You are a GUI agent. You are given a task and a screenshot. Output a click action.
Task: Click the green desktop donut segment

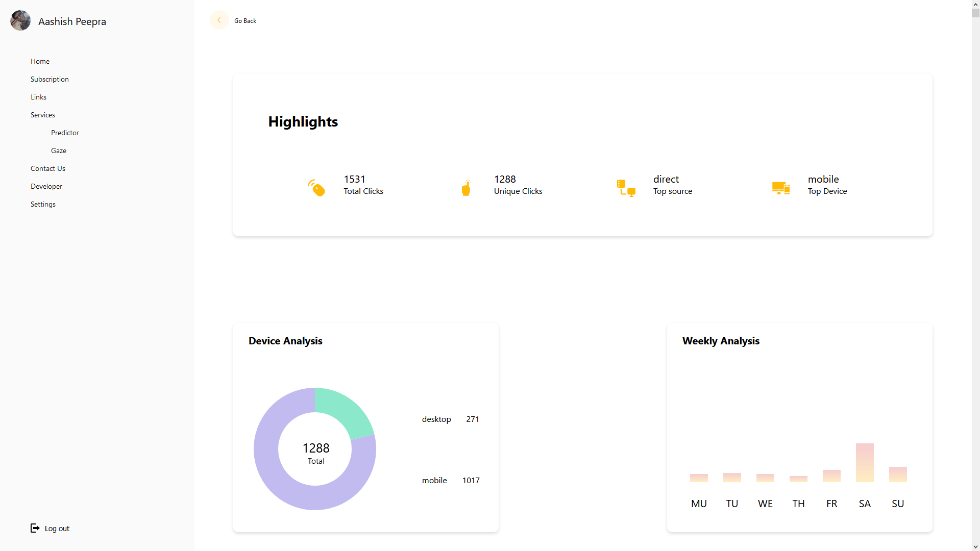point(342,410)
